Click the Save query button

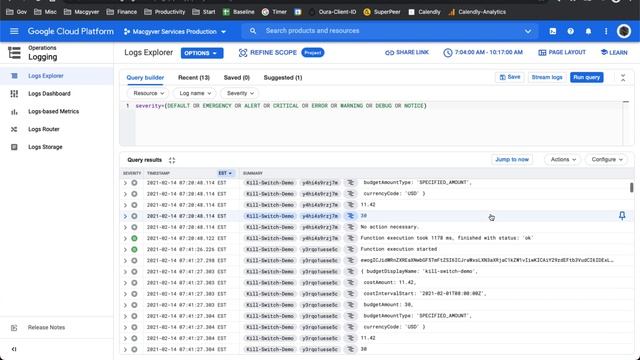point(509,77)
